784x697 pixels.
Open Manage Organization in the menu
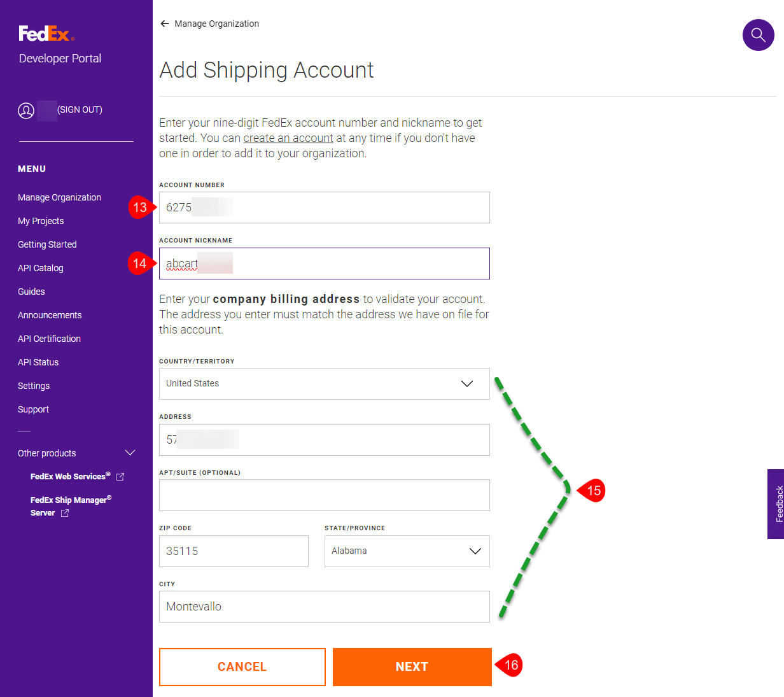point(59,197)
